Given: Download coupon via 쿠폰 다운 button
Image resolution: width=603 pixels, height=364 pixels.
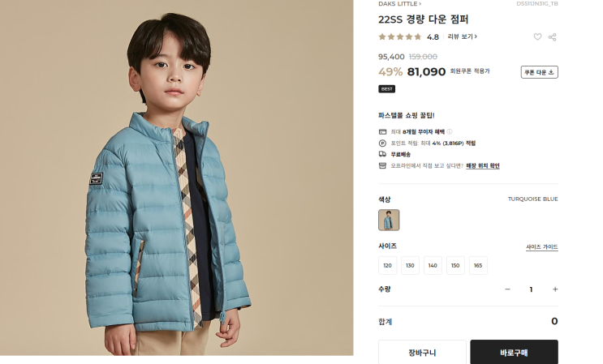Looking at the screenshot, I should tap(539, 72).
